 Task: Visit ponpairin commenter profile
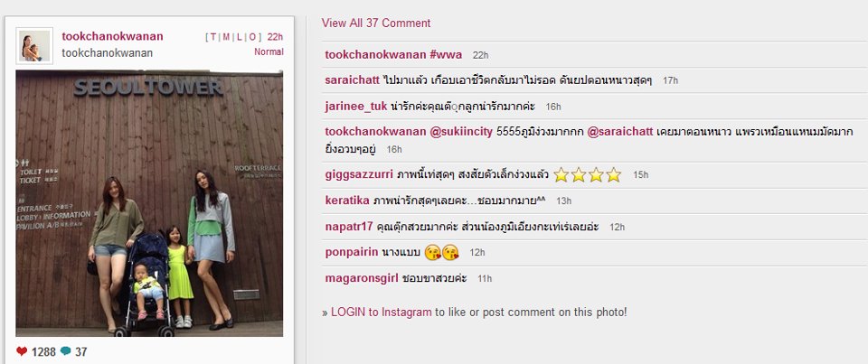(x=352, y=253)
